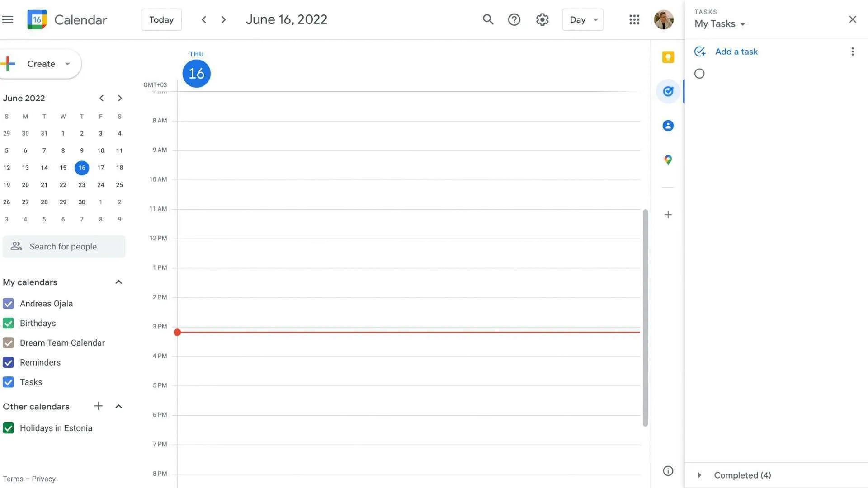The width and height of the screenshot is (868, 488).
Task: Toggle the Reminders calendar checkbox
Action: (8, 362)
